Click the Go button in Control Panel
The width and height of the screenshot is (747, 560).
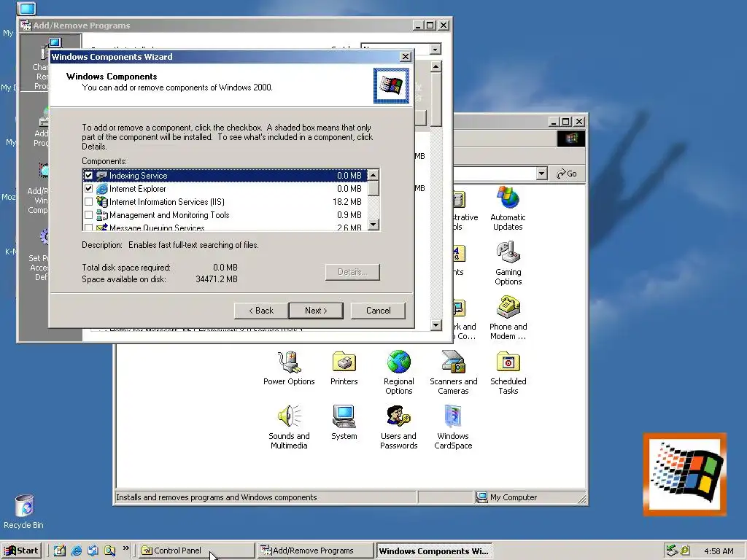566,174
